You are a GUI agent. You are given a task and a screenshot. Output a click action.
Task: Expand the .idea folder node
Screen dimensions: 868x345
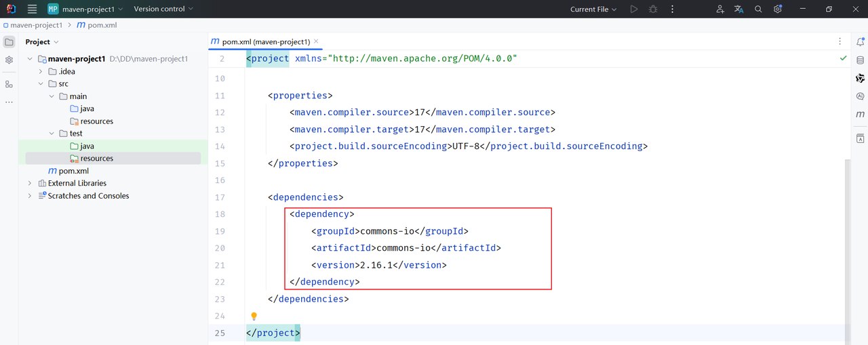pos(41,71)
